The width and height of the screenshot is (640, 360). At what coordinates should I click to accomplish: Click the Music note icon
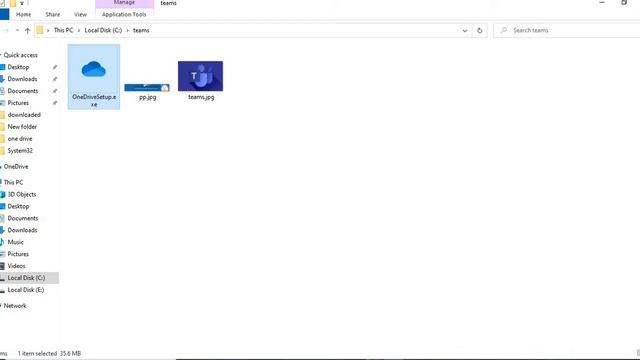coord(2,242)
